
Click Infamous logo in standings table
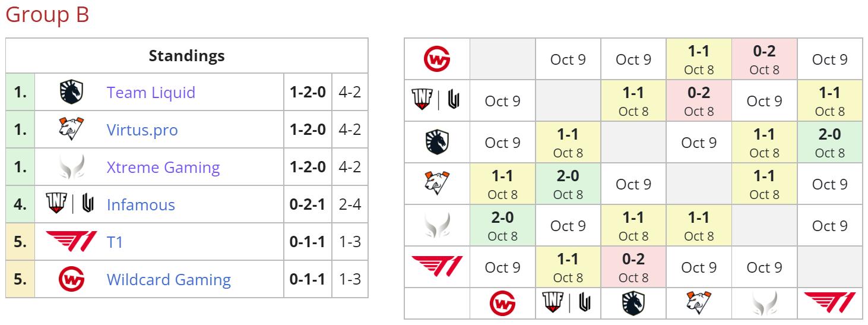pyautogui.click(x=71, y=204)
